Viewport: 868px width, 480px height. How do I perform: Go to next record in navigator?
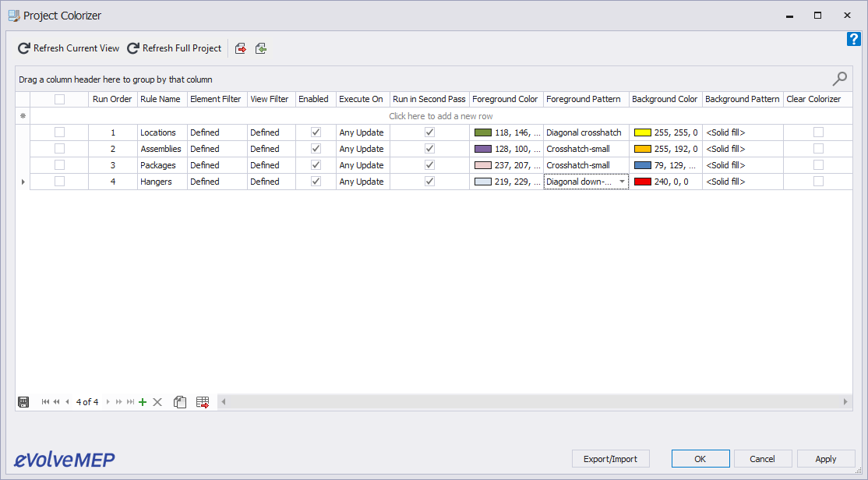[108, 402]
